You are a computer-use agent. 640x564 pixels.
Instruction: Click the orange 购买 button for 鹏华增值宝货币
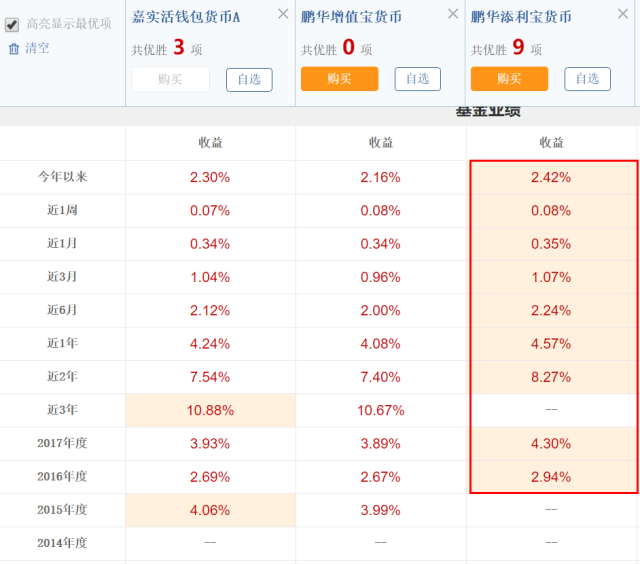(x=340, y=79)
